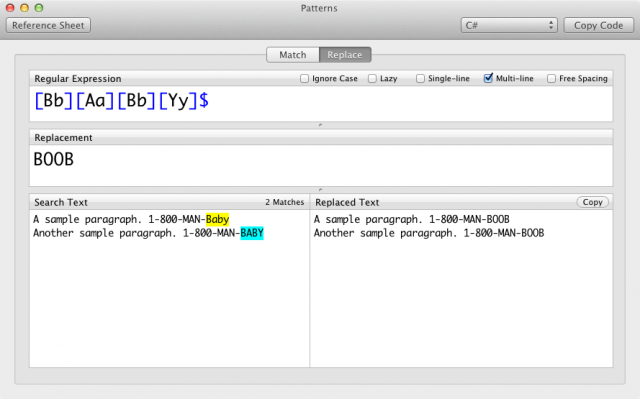Enable the Ignore Case checkbox
This screenshot has height=399, width=640.
pyautogui.click(x=304, y=78)
